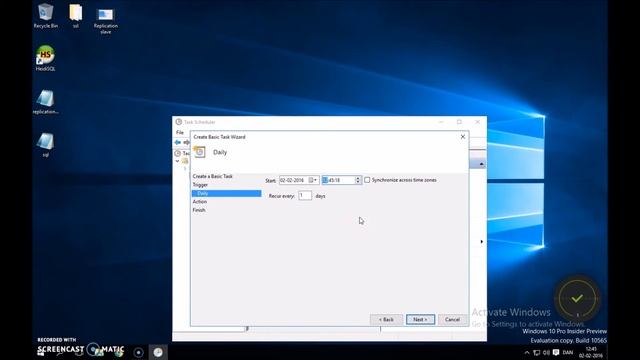Launch the HeidiSQL desktop shortcut
The width and height of the screenshot is (640, 360).
coord(45,58)
